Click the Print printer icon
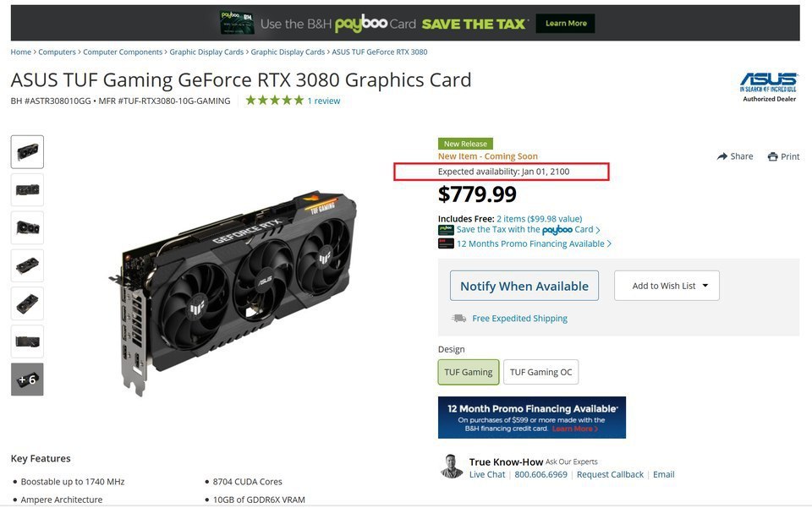Viewport: 812px width, 508px height. click(772, 156)
